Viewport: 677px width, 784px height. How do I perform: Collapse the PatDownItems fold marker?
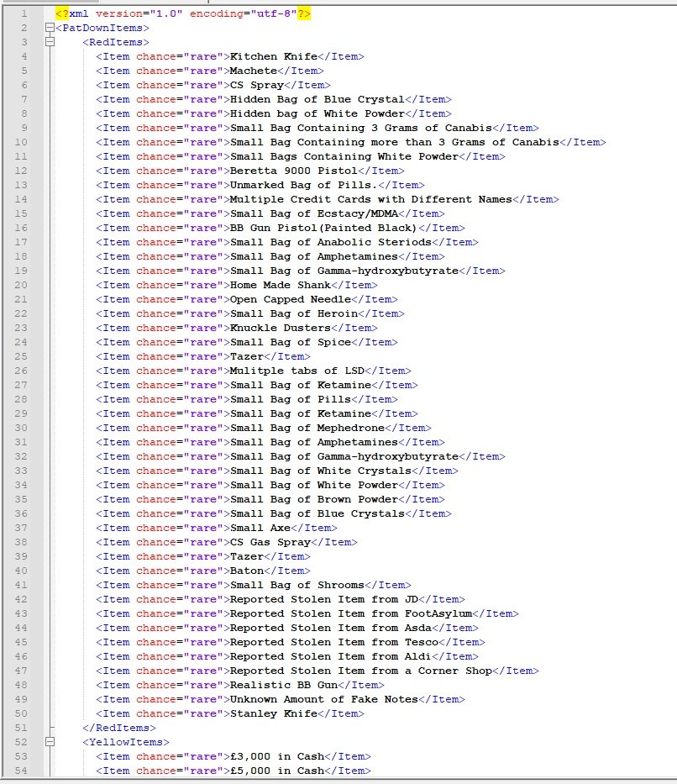pyautogui.click(x=50, y=28)
